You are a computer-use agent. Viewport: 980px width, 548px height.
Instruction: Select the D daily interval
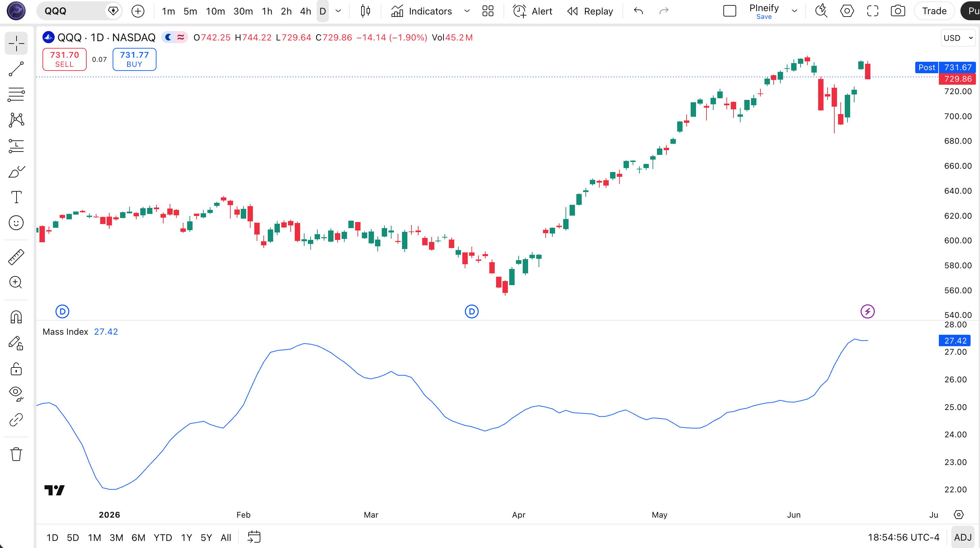point(323,11)
